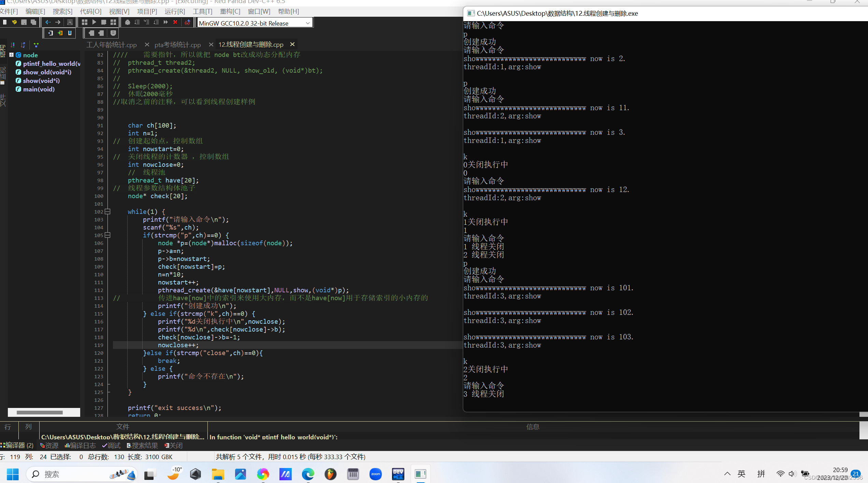Screen dimensions: 868x483
Task: Collapse the while loop fold at line 102
Action: pyautogui.click(x=107, y=211)
